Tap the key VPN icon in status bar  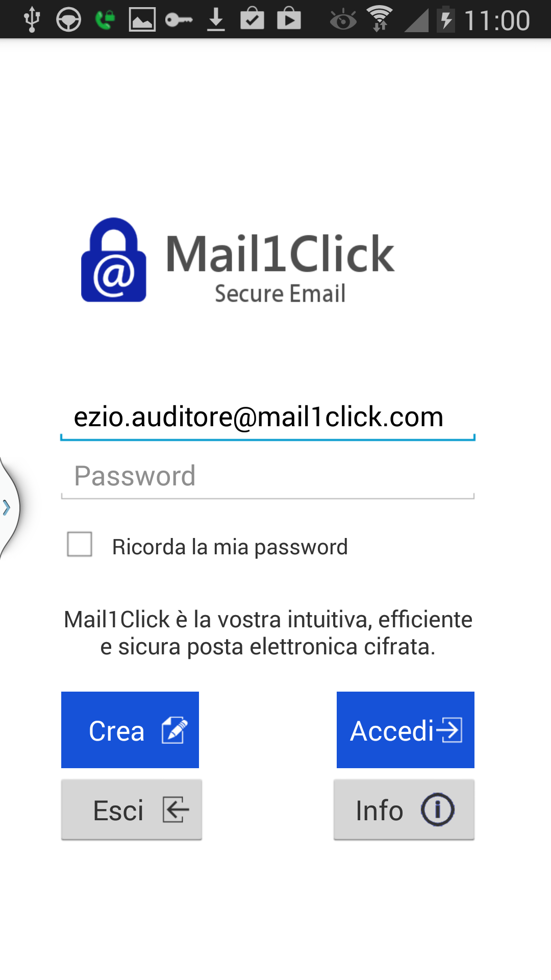[x=179, y=20]
